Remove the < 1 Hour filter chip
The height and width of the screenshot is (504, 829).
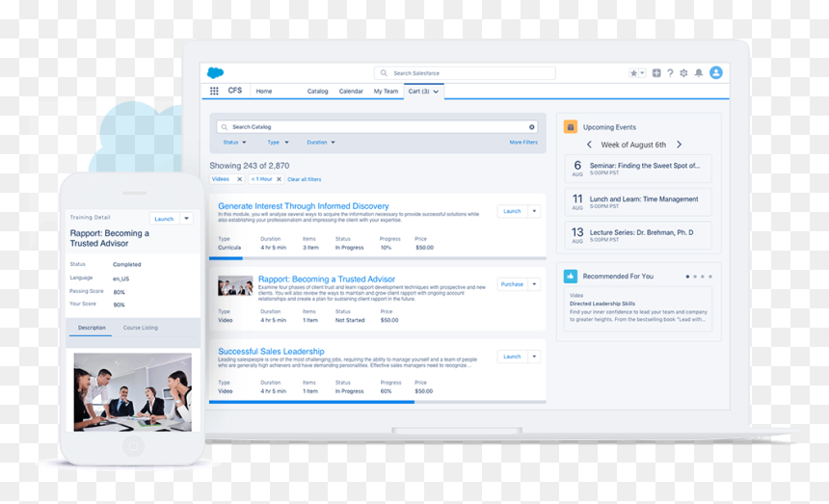pos(279,179)
